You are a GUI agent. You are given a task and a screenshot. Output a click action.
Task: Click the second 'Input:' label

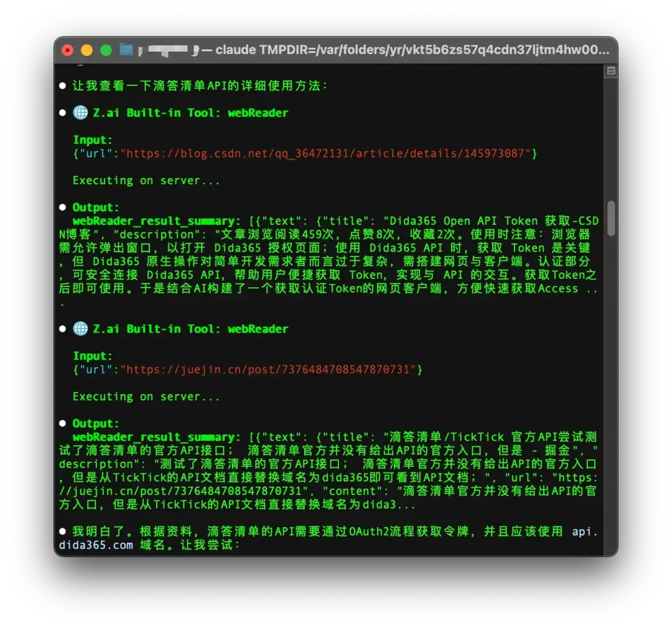tap(93, 356)
